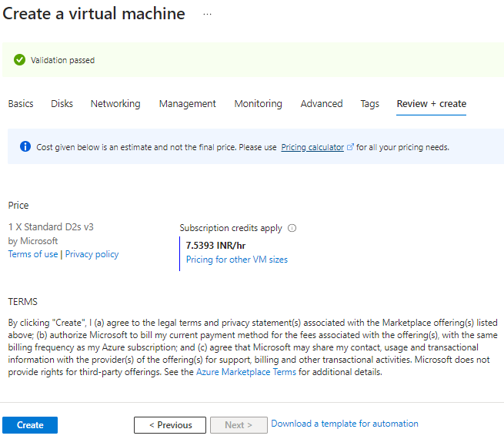504x439 pixels.
Task: Switch to the Advanced tab
Action: (x=322, y=104)
